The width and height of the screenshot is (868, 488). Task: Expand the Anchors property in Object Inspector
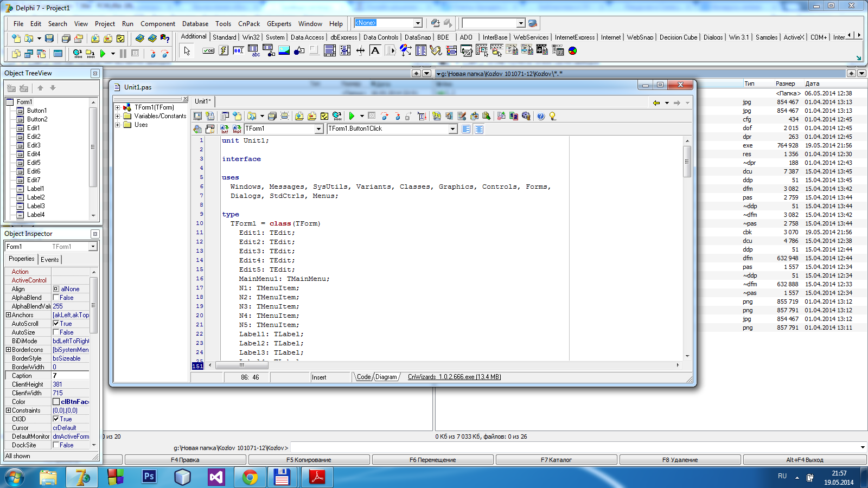pyautogui.click(x=8, y=315)
